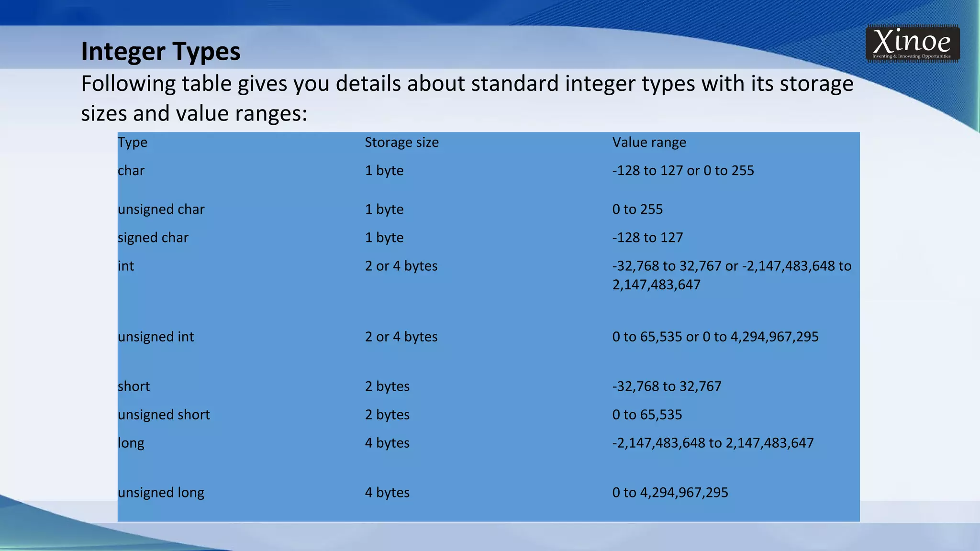This screenshot has height=551, width=980.
Task: Select the unsigned long type cell
Action: tap(161, 493)
